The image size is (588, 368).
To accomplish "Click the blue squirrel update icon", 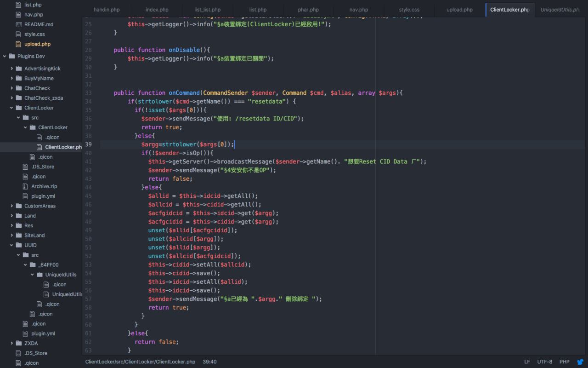I will [x=580, y=362].
